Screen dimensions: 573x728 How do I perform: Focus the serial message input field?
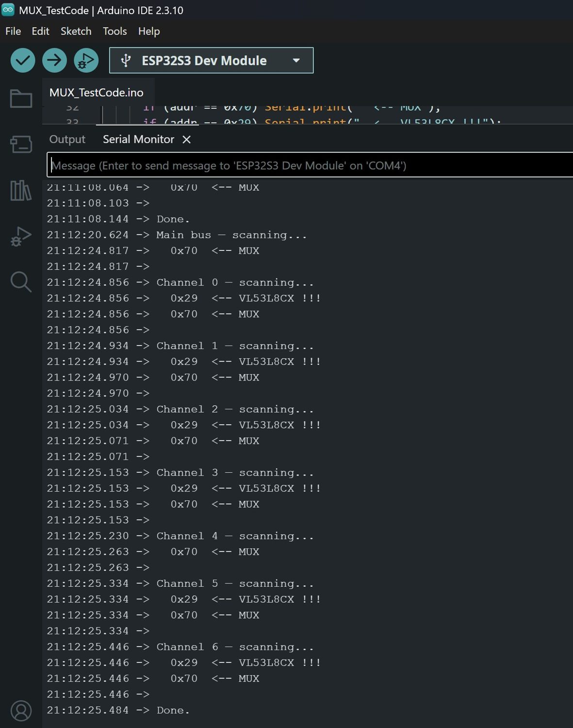(310, 165)
